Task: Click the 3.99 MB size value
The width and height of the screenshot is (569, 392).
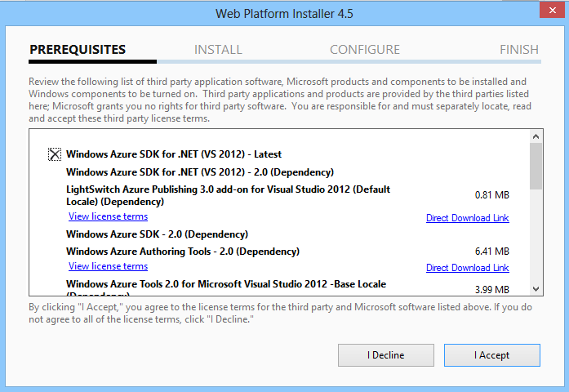Action: click(x=492, y=290)
